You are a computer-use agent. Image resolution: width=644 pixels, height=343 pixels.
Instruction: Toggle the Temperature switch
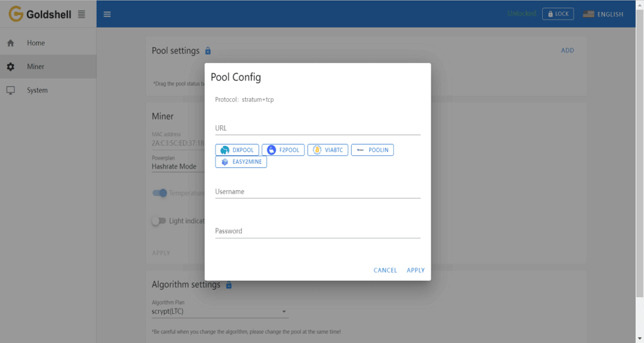160,193
